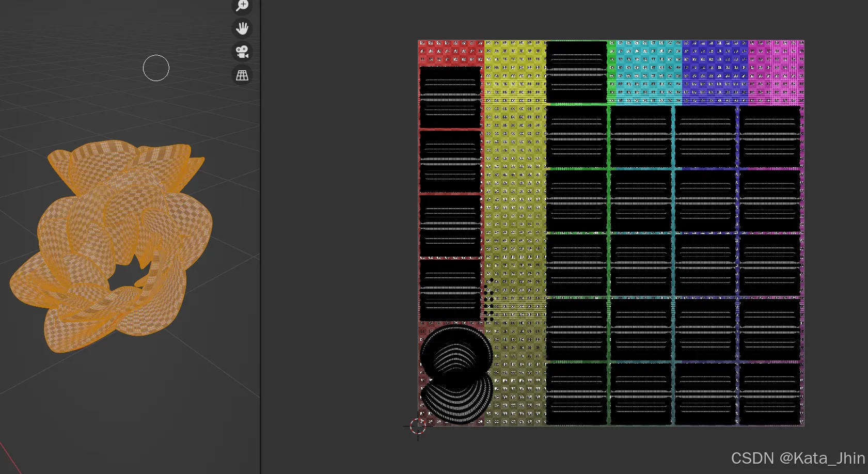Click the magenta area of the color grid
Image resolution: width=868 pixels, height=474 pixels.
(777, 72)
